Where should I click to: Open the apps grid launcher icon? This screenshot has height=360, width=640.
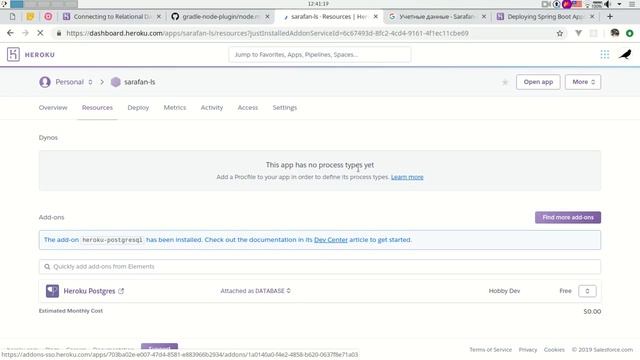(604, 54)
